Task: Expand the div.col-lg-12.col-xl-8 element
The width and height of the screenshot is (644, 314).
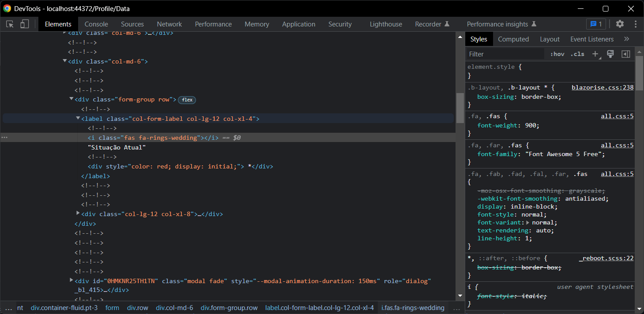Action: pos(78,213)
